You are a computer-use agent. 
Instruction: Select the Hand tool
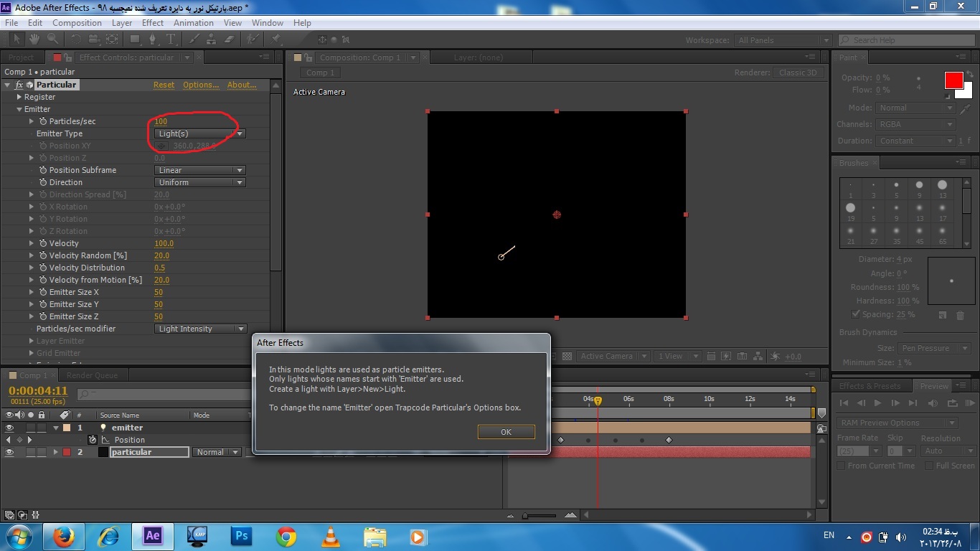[x=34, y=39]
